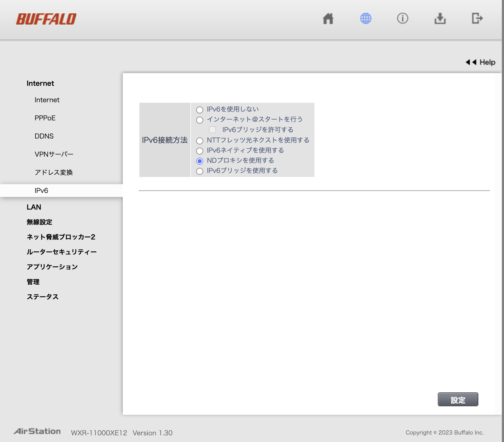The image size is (504, 442).
Task: Go to the home icon in header
Action: 328,19
